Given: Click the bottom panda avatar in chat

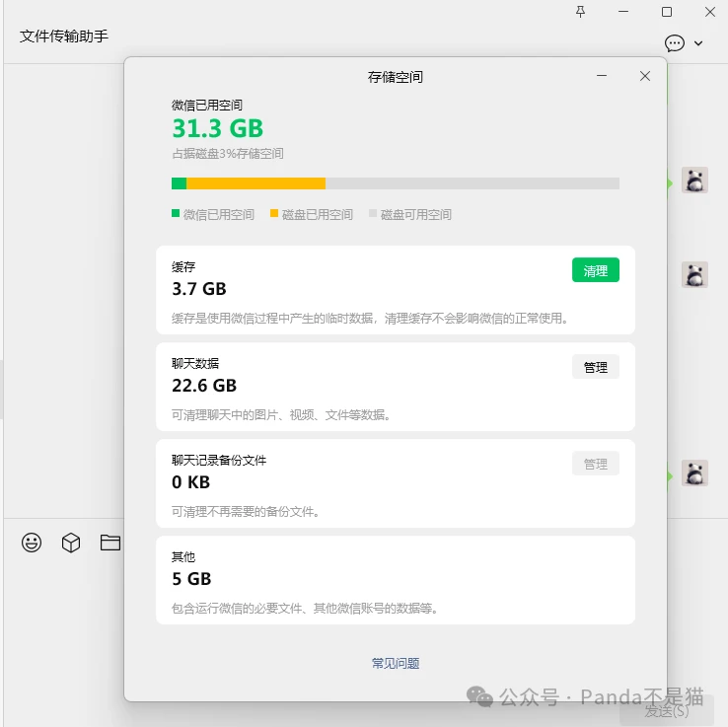Looking at the screenshot, I should (x=695, y=473).
